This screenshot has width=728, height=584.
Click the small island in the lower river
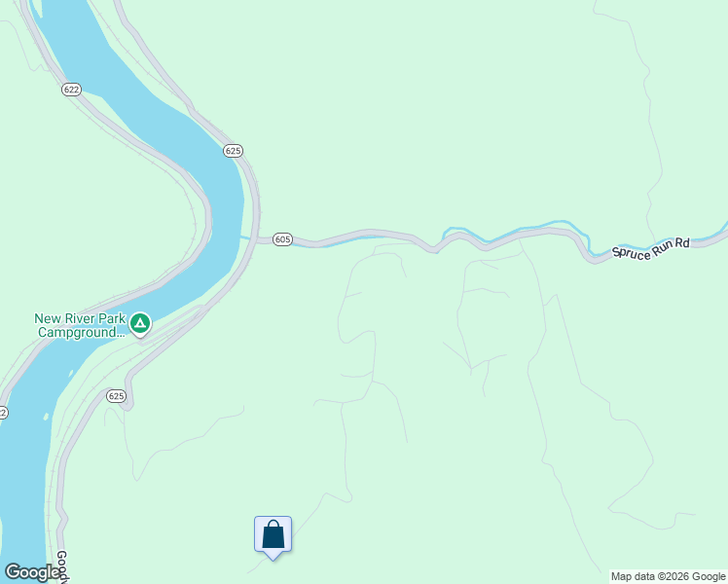click(46, 417)
